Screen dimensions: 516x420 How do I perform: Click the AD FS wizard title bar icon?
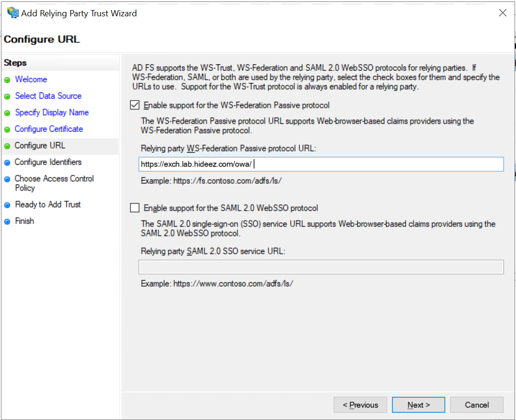point(12,13)
